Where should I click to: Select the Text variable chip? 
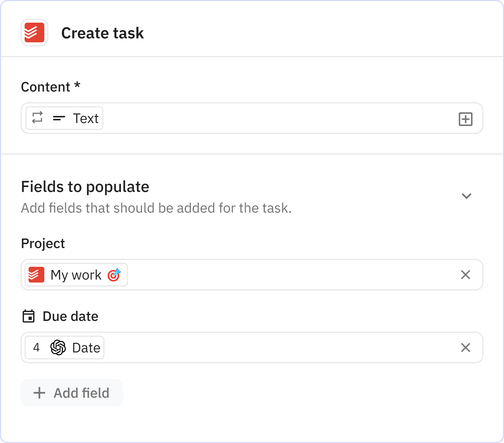(85, 118)
